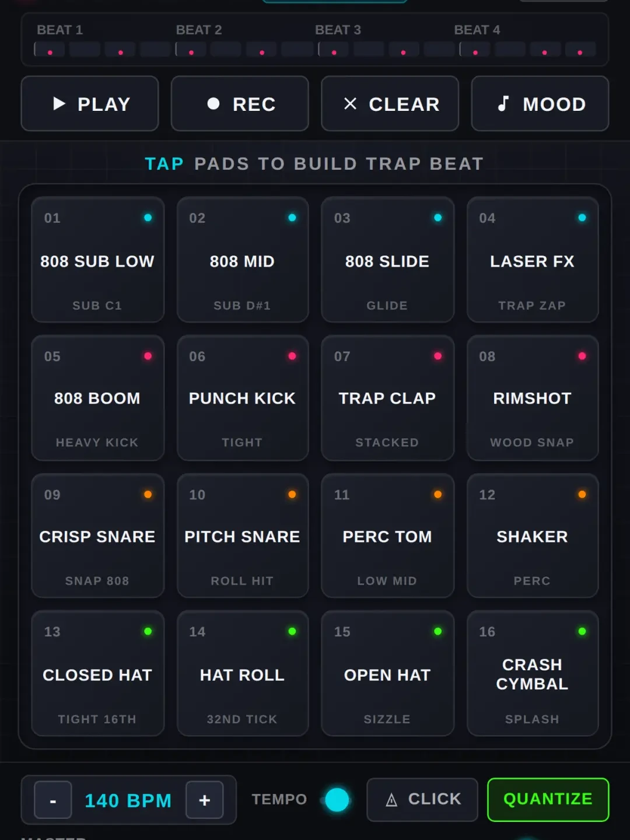Open the MOOD music note button
This screenshot has height=840, width=630.
540,104
